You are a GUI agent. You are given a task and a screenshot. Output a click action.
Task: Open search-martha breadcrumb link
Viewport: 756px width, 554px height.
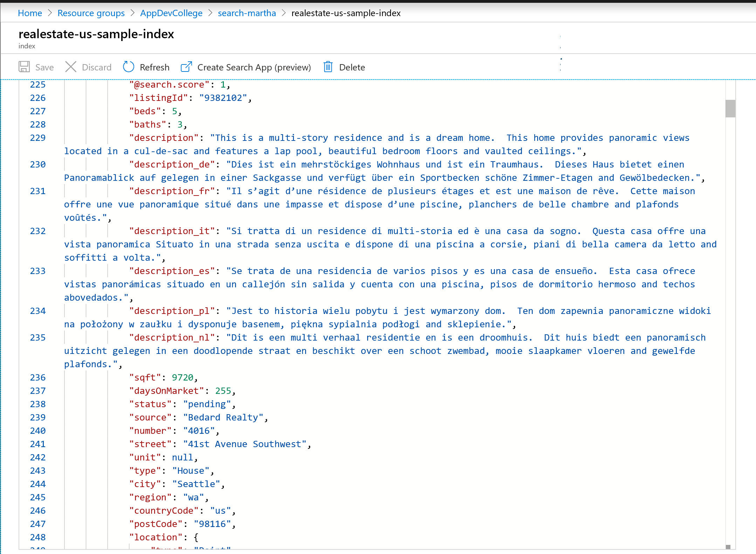pos(247,13)
